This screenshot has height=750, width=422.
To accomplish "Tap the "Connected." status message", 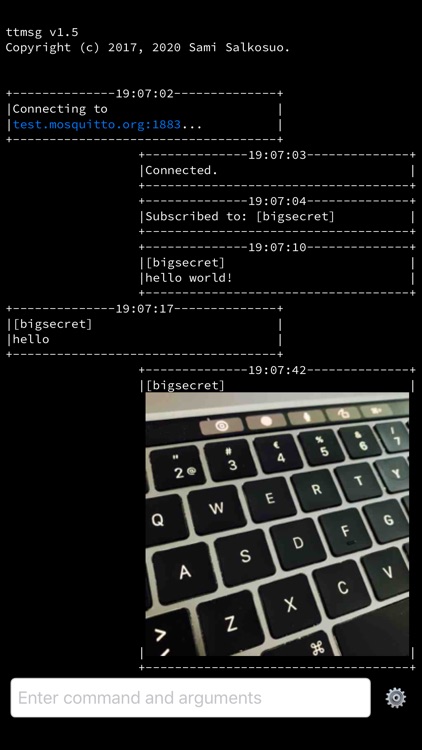I will click(181, 170).
